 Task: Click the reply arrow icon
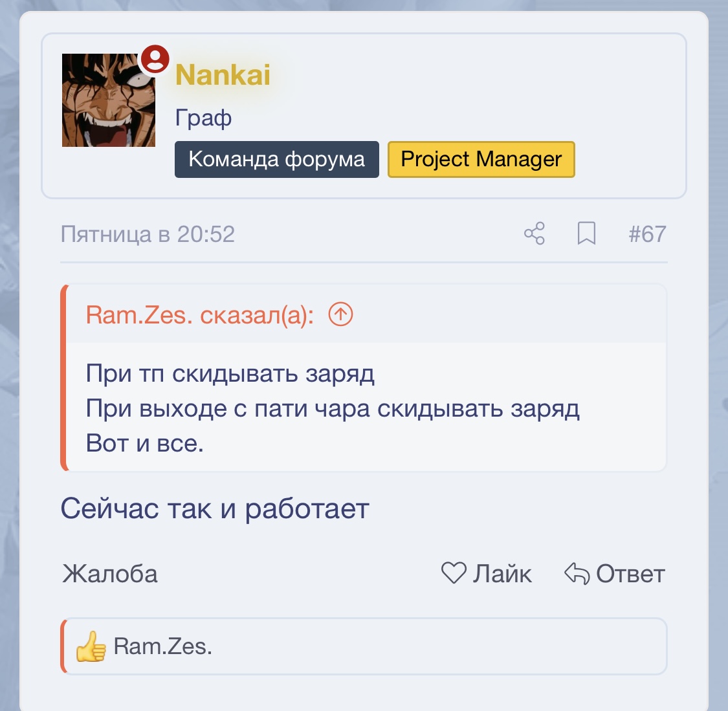tap(577, 573)
